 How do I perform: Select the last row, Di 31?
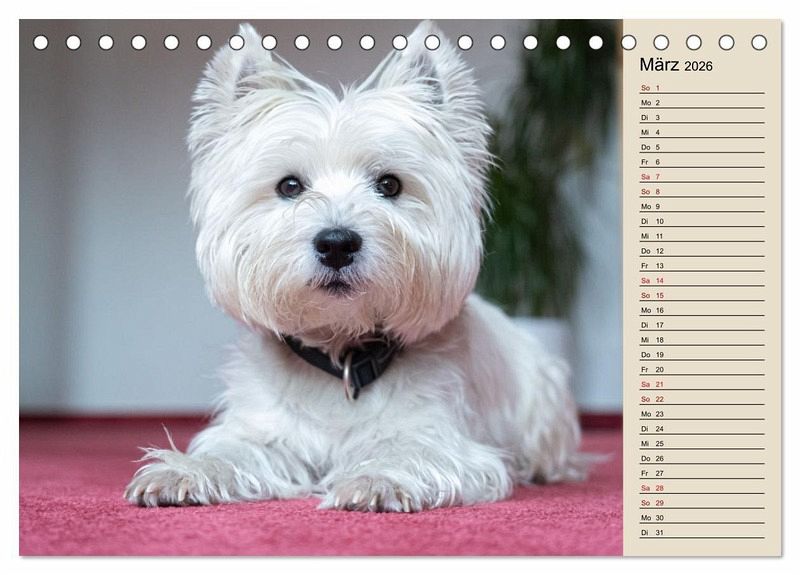point(701,533)
